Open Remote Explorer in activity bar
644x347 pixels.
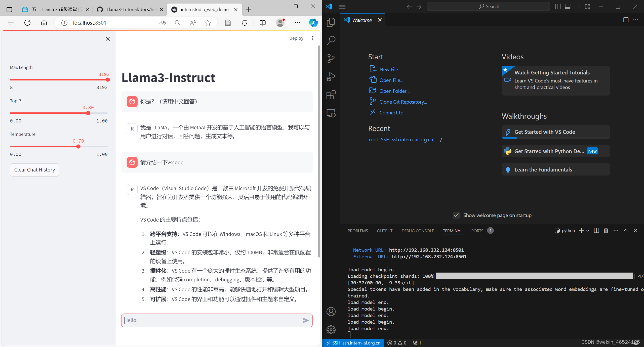click(331, 113)
